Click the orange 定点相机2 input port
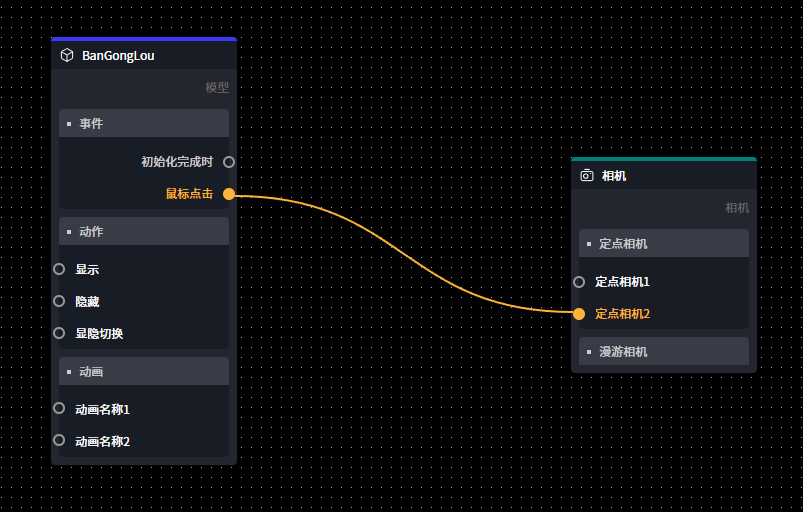This screenshot has height=512, width=803. point(579,314)
